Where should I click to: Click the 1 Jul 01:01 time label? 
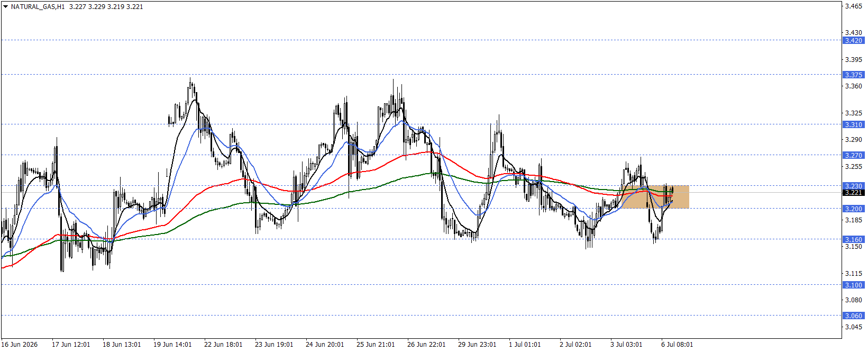tap(525, 345)
